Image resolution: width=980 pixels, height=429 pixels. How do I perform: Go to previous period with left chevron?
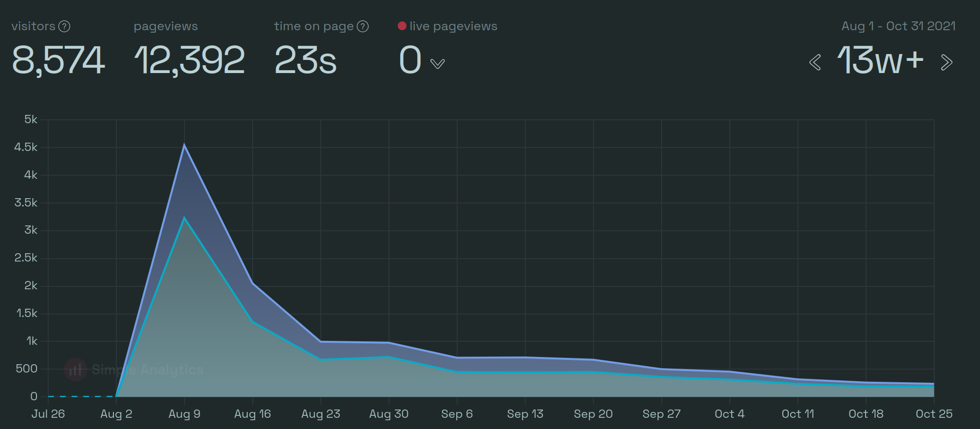pos(815,62)
